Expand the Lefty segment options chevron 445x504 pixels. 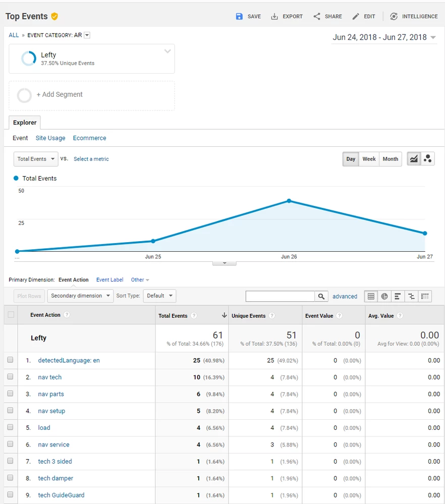[x=168, y=51]
